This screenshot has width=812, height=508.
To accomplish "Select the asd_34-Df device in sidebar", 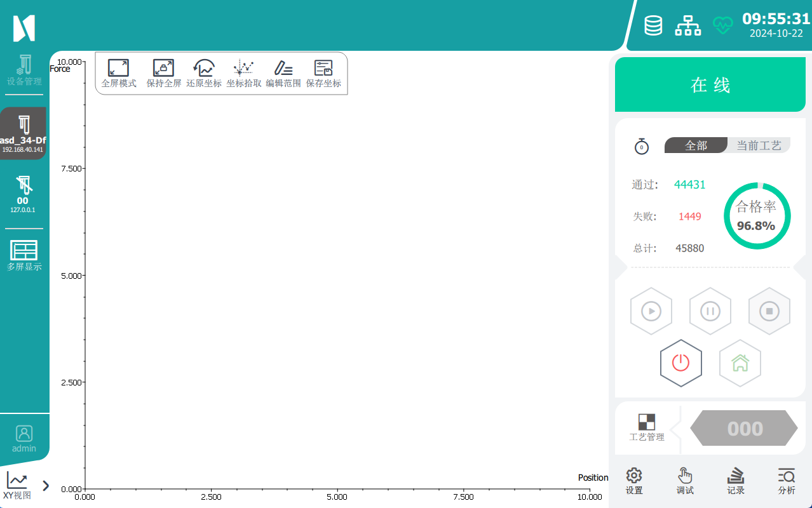I will (24, 133).
